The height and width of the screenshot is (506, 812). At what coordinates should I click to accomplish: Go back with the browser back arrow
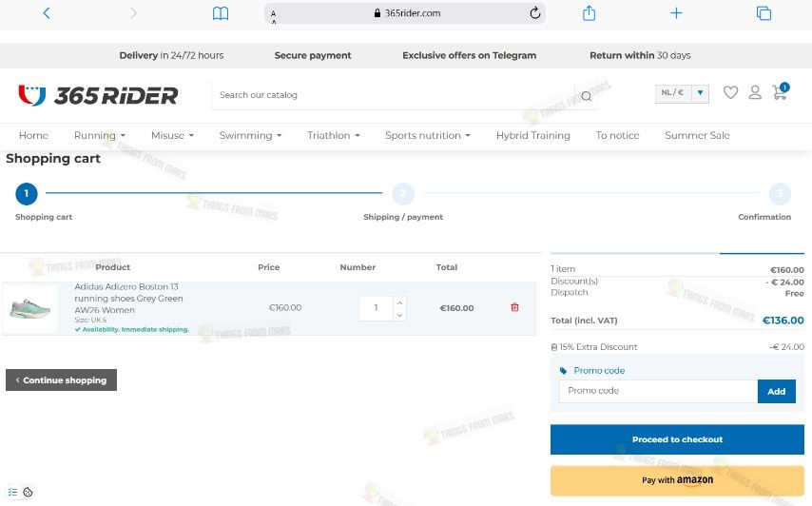(47, 13)
